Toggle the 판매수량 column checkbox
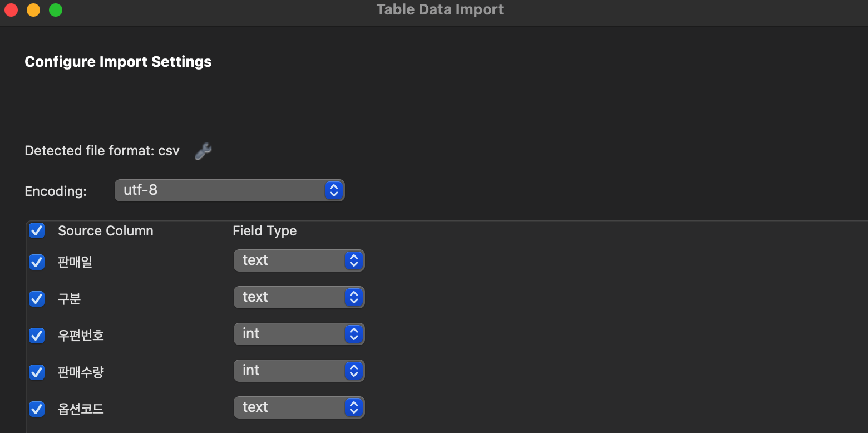 [37, 372]
